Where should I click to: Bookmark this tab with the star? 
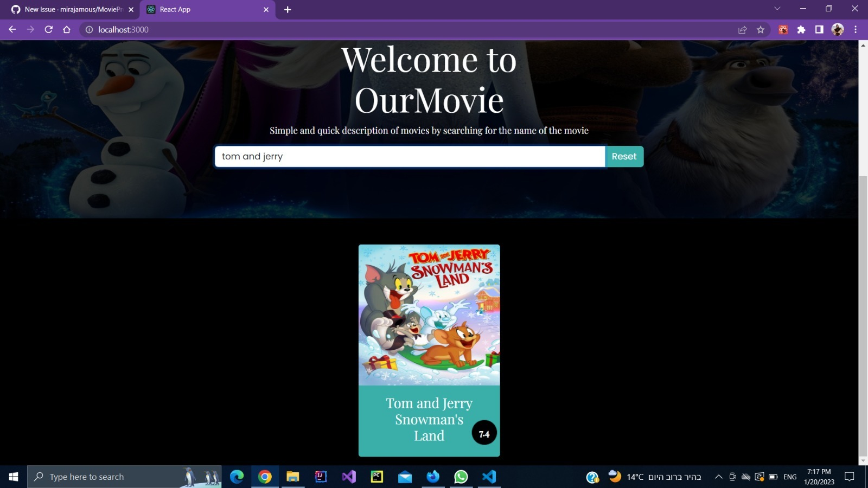click(761, 29)
